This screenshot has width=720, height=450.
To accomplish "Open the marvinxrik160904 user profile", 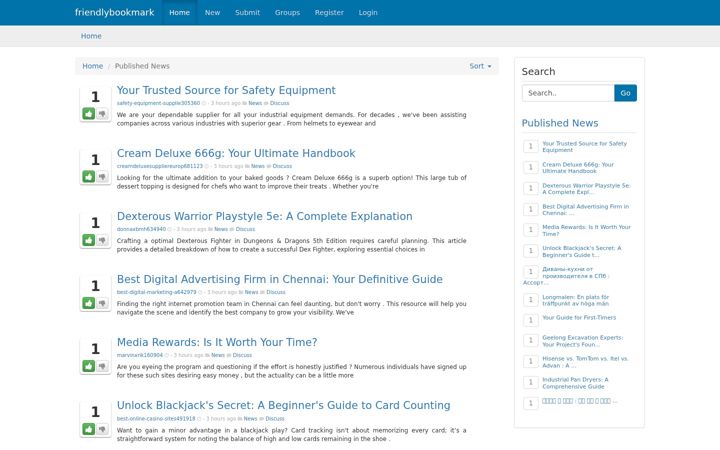I will pos(140,355).
